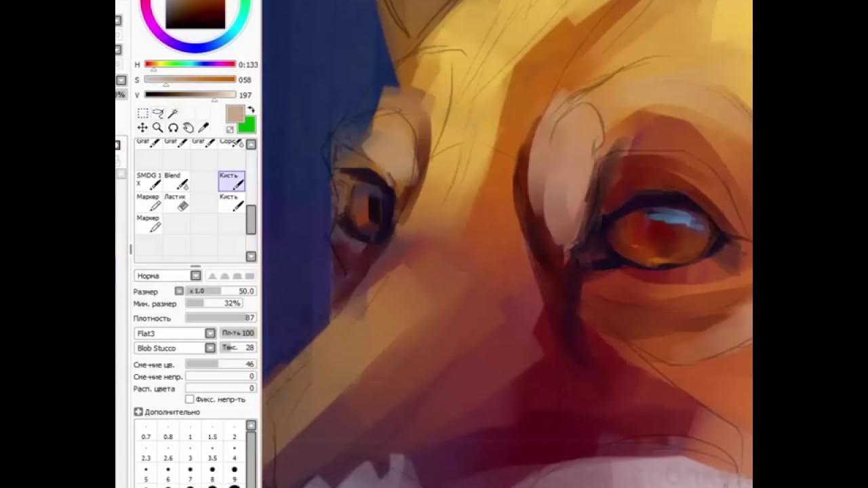868x488 pixels.
Task: Click the tool tray scroll-down arrow
Action: point(251,256)
